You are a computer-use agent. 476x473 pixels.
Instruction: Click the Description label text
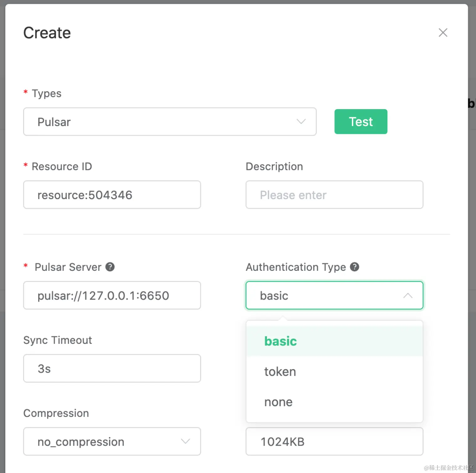tap(274, 166)
